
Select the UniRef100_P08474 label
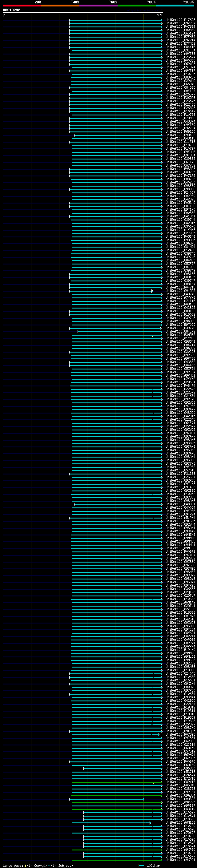point(180,386)
